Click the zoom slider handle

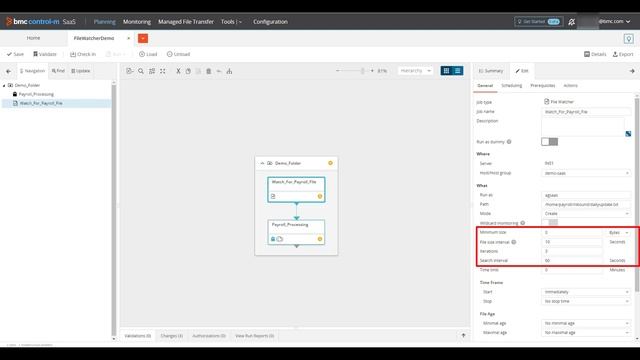click(x=362, y=71)
